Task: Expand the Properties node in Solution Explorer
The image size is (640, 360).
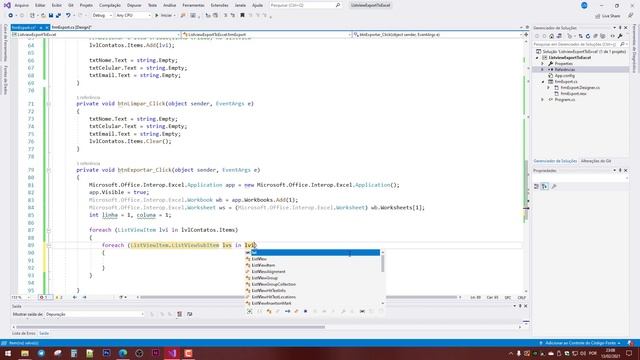Action: pos(543,64)
